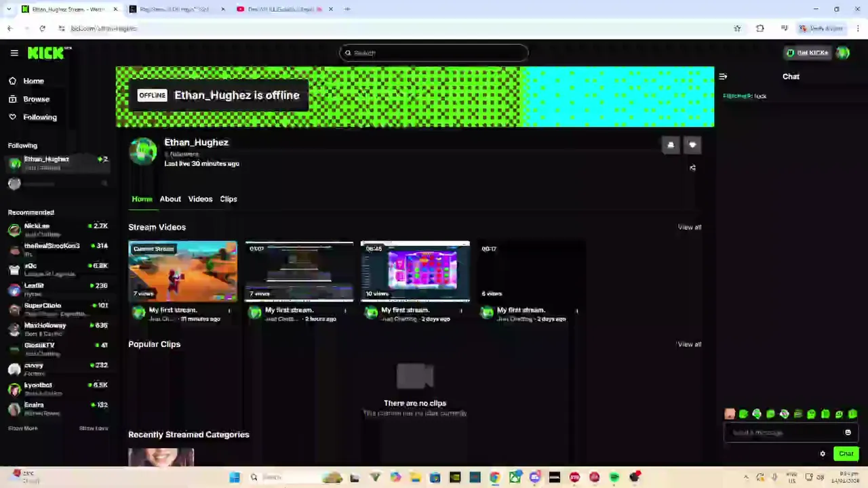Image resolution: width=868 pixels, height=488 pixels.
Task: Open Browse in the sidebar
Action: 36,99
